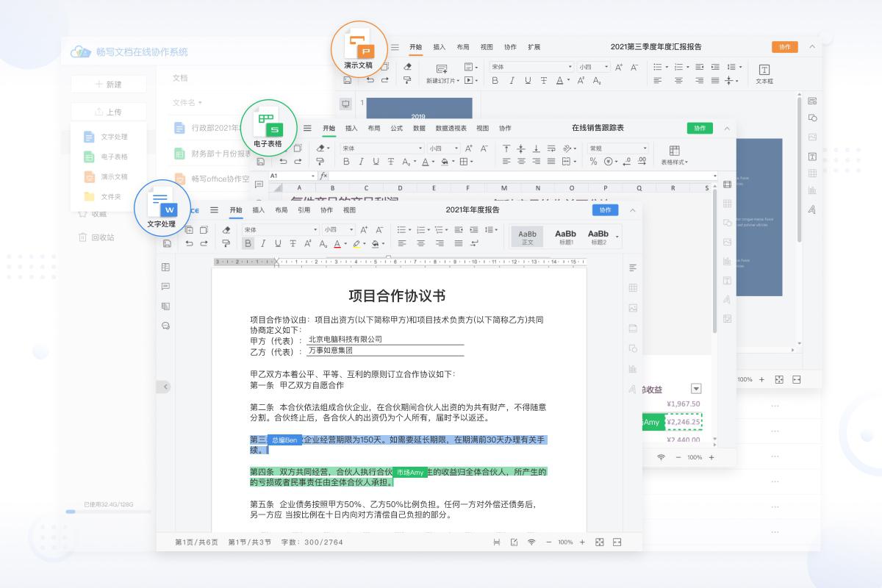882x588 pixels.
Task: Toggle italic in the spreadsheet toolbar
Action: pos(361,161)
